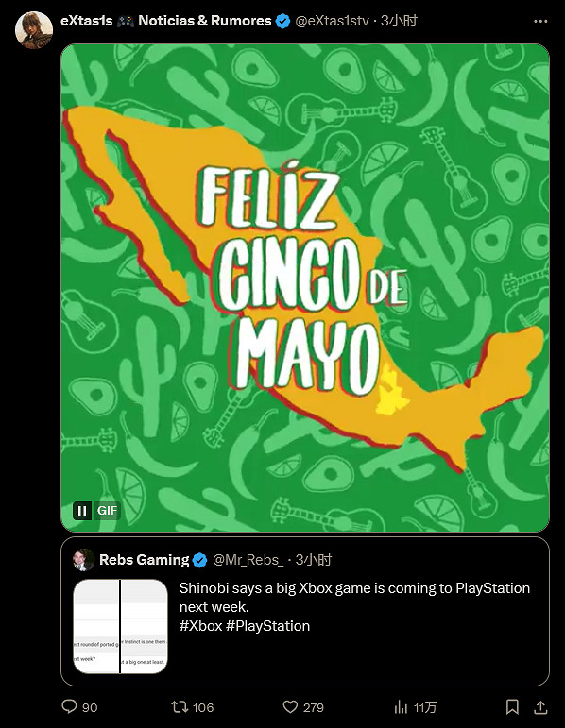Open eXtas1s profile avatar
This screenshot has height=728, width=565.
click(x=34, y=30)
